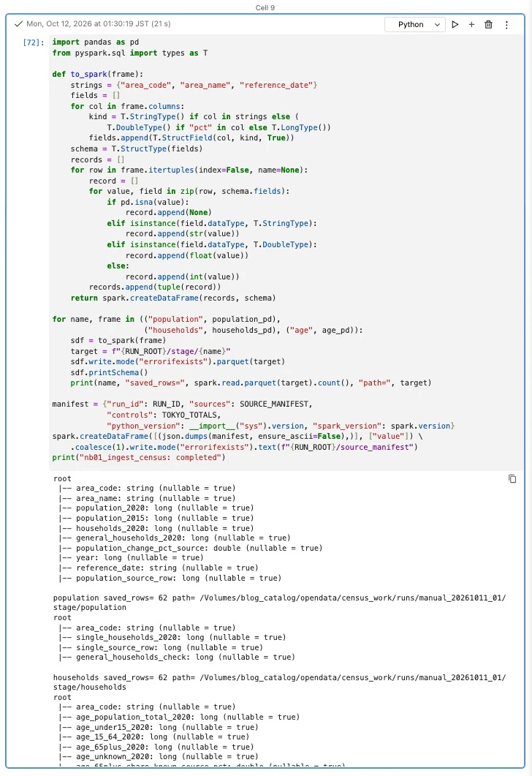The height and width of the screenshot is (776, 532).
Task: Click 'if pd.isna(value):' line
Action: pyautogui.click(x=148, y=202)
